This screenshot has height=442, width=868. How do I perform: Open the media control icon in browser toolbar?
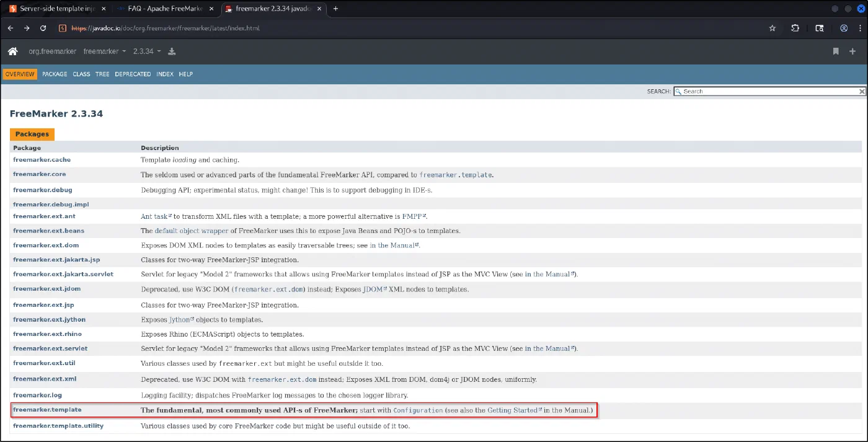click(820, 28)
